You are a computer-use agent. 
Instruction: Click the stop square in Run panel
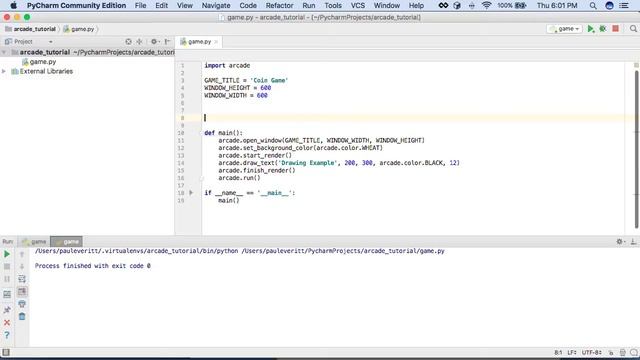tap(7, 267)
